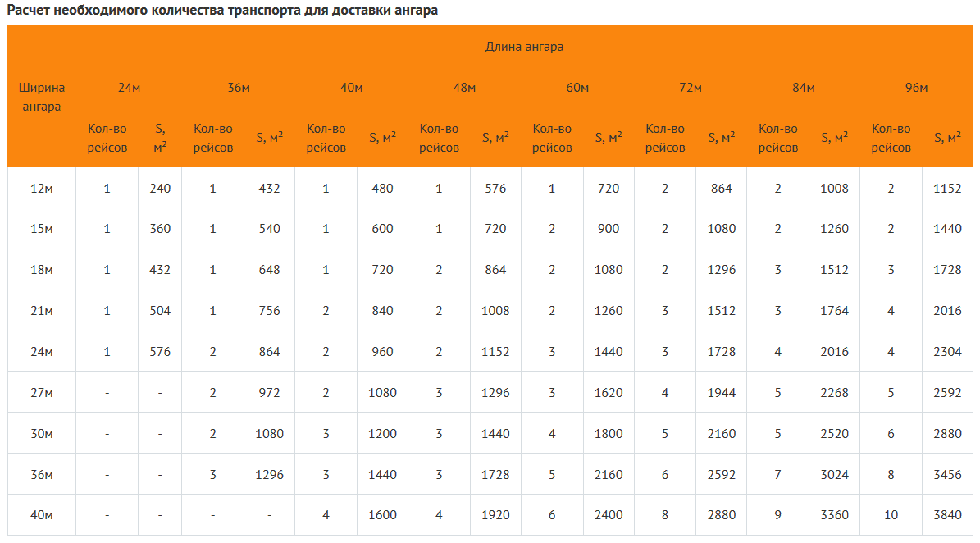
Task: Select the cell with area value 504
Action: [x=160, y=311]
